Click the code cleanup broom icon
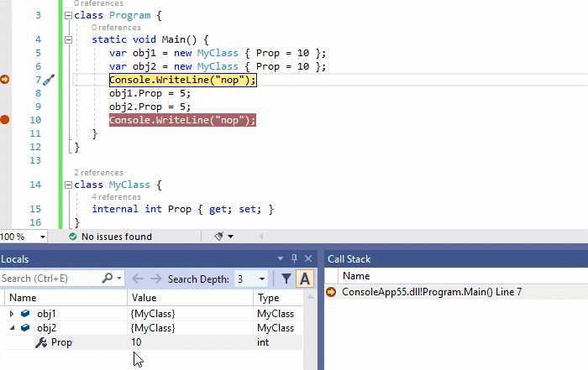 219,237
